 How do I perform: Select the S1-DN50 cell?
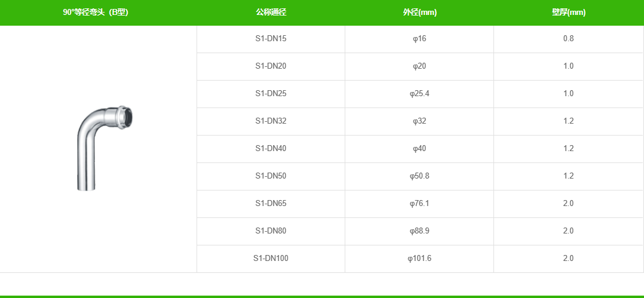(x=271, y=176)
